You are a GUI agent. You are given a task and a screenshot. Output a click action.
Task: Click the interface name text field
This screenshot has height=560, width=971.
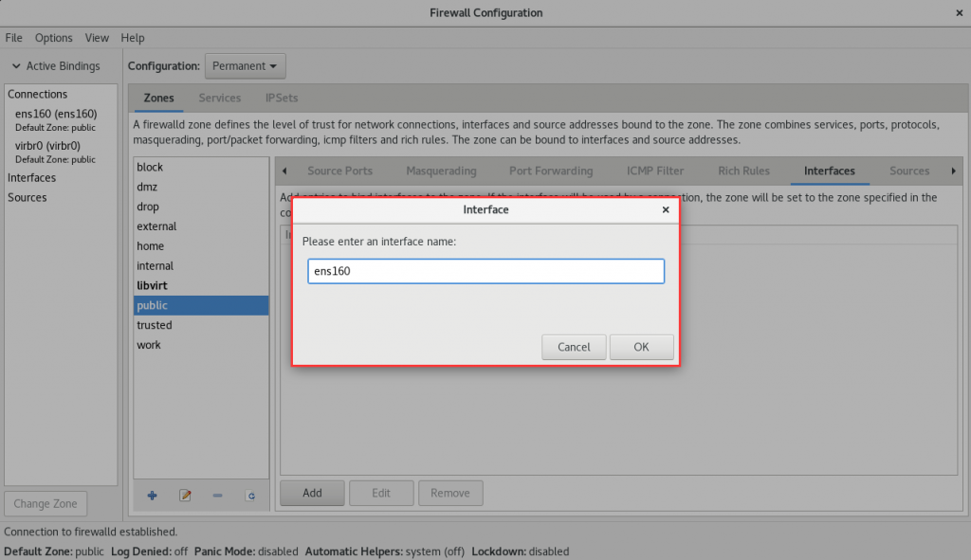coord(485,271)
